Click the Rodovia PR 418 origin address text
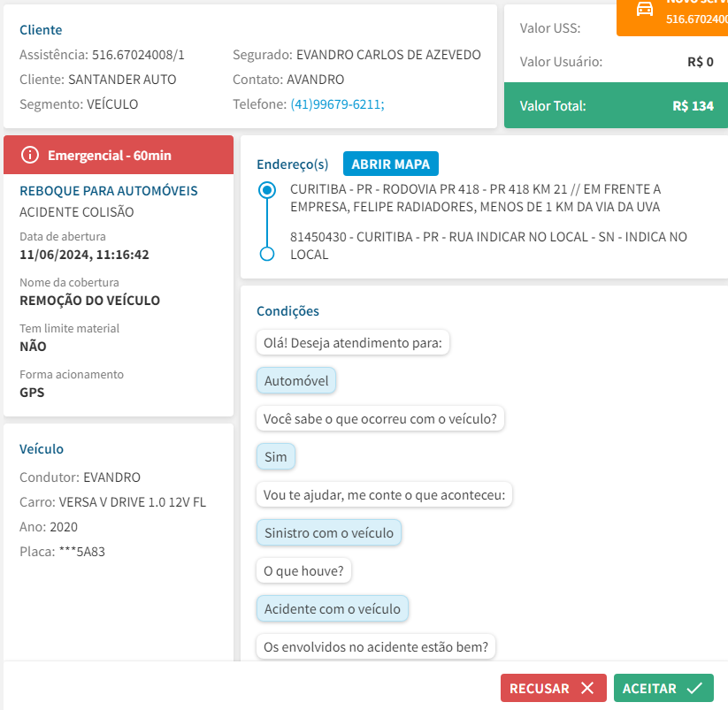 pyautogui.click(x=475, y=198)
